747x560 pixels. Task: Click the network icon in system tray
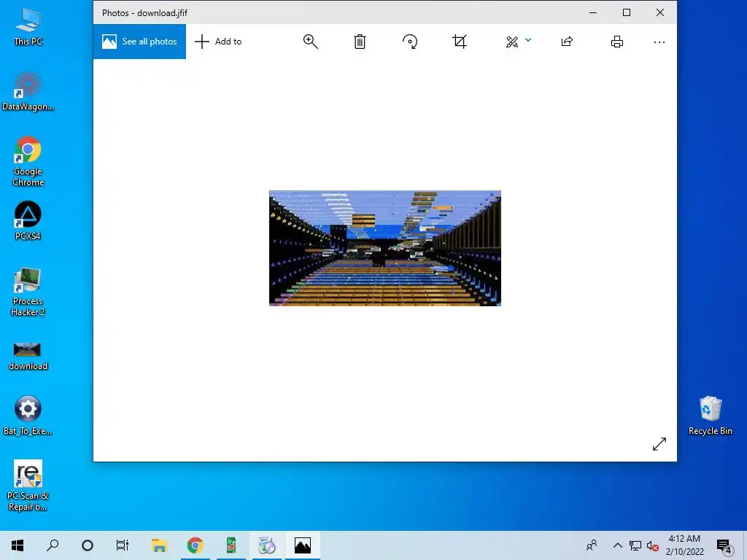[635, 545]
